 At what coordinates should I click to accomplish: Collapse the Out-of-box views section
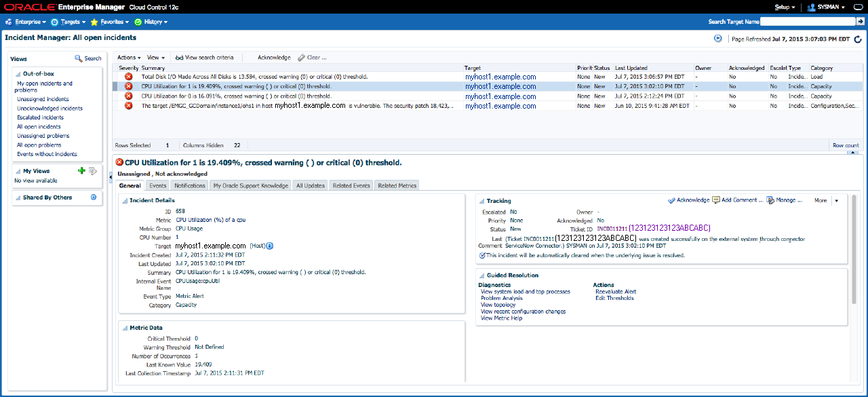(x=18, y=73)
